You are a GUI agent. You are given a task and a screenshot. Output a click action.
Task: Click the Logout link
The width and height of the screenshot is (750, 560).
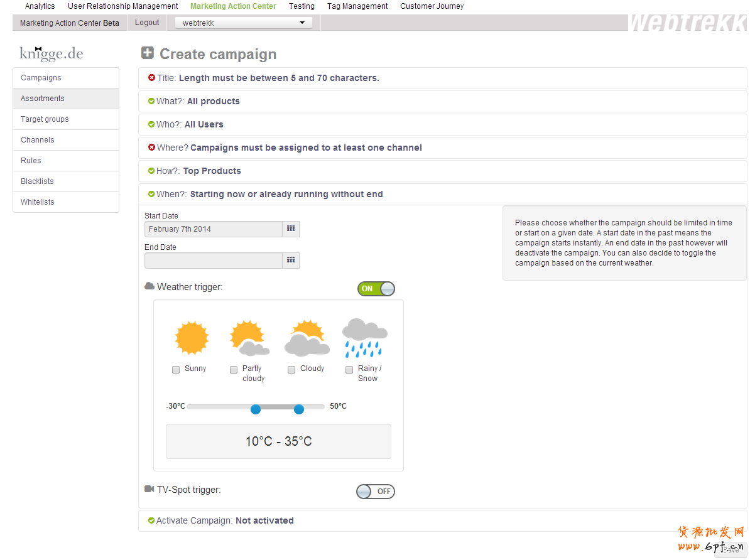pyautogui.click(x=147, y=23)
